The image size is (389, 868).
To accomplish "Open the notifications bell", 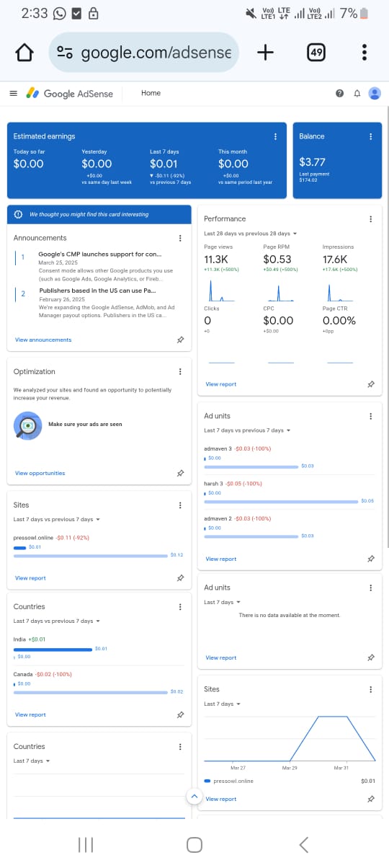I will coord(357,93).
